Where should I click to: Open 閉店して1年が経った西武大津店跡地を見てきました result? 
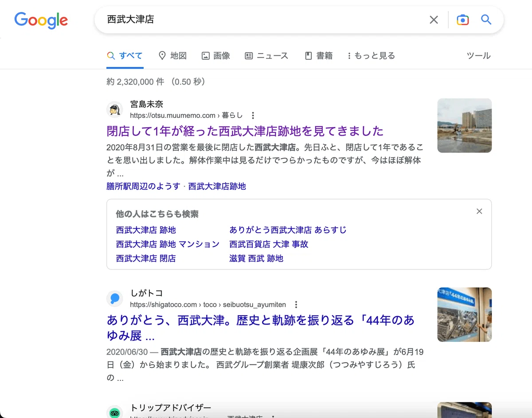(x=245, y=131)
